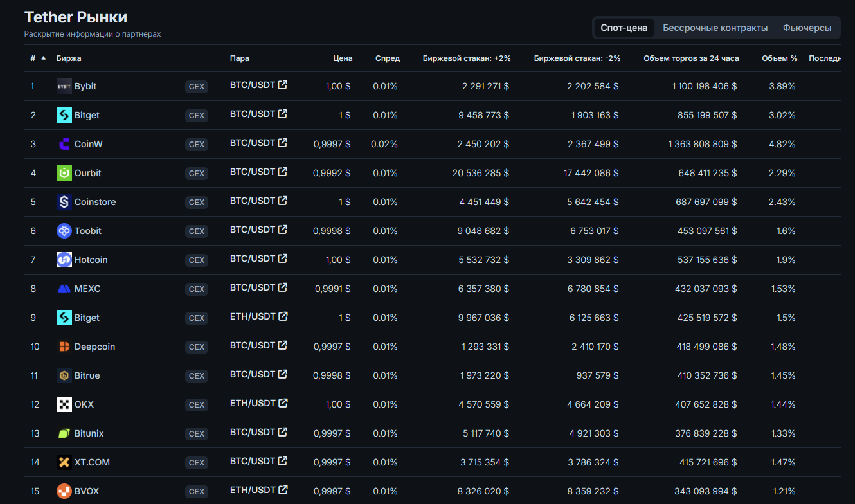The height and width of the screenshot is (504, 855).
Task: Sort the table by Пара column
Action: (240, 59)
